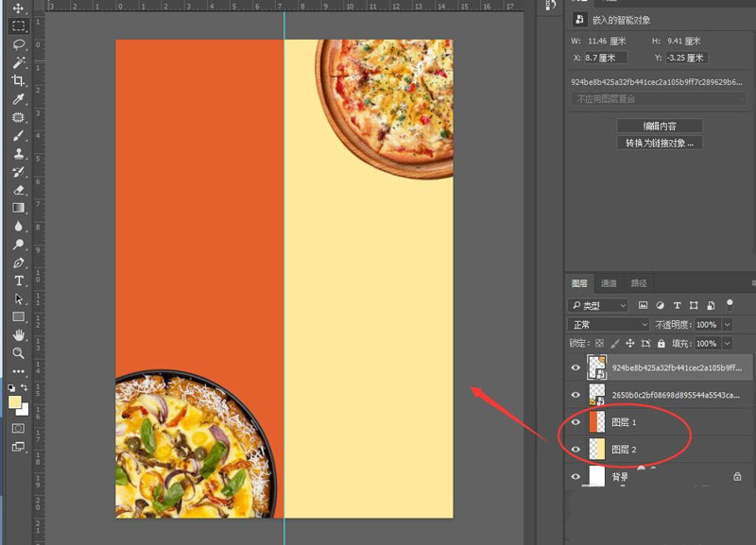This screenshot has height=545, width=756.
Task: Hide the 924be8b425a32fb441cec smart object layer
Action: click(x=576, y=367)
